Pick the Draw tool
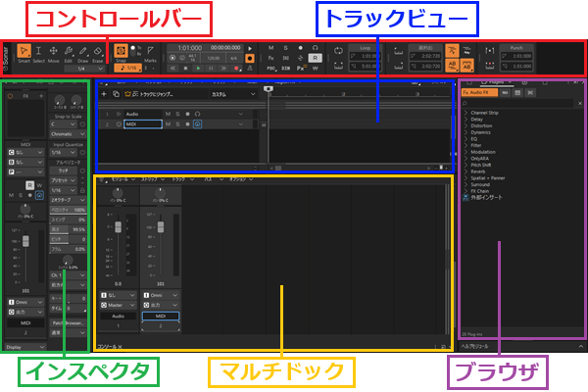 click(x=83, y=53)
